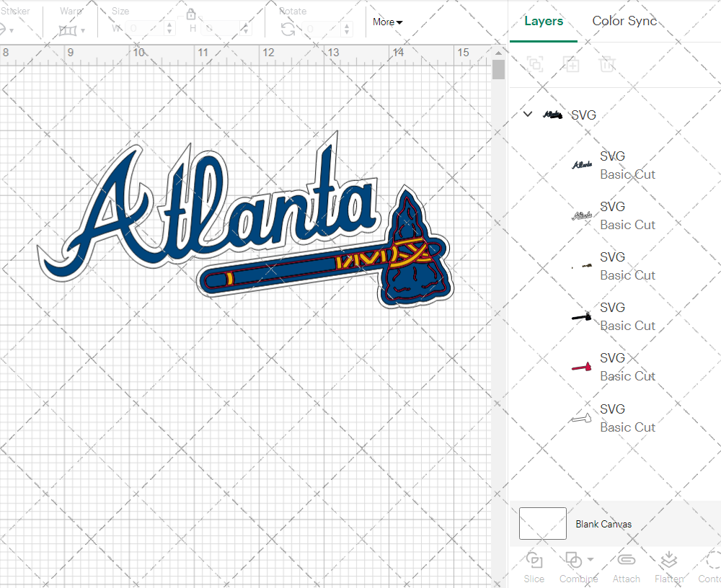Click the Blank Canvas color swatch
Viewport: 721px width, 588px height.
(x=542, y=524)
